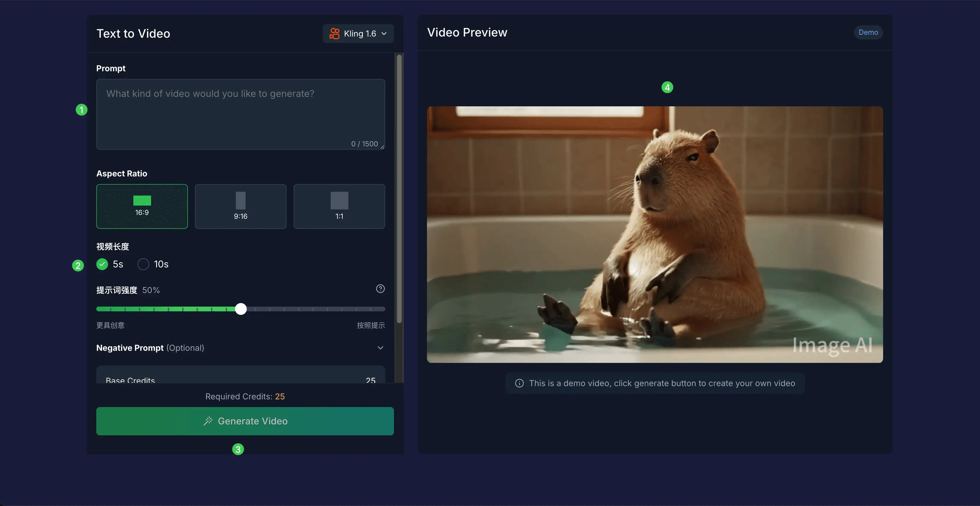Click the Kuaishou logo icon in model selector

click(335, 34)
